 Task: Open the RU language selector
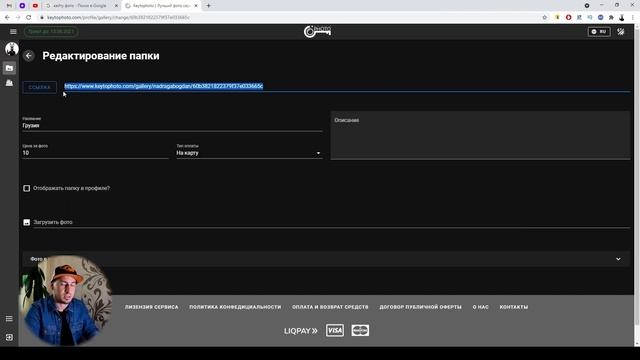(x=599, y=31)
